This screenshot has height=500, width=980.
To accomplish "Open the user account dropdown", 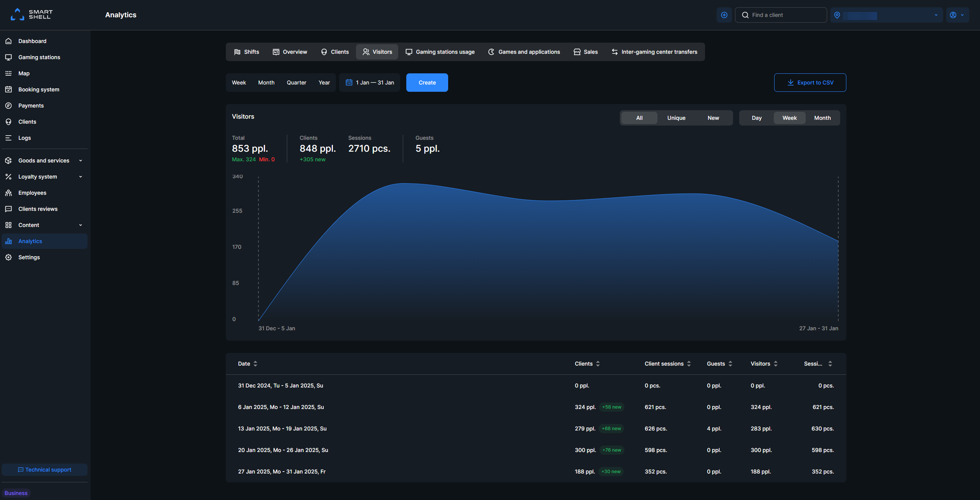I will tap(957, 15).
